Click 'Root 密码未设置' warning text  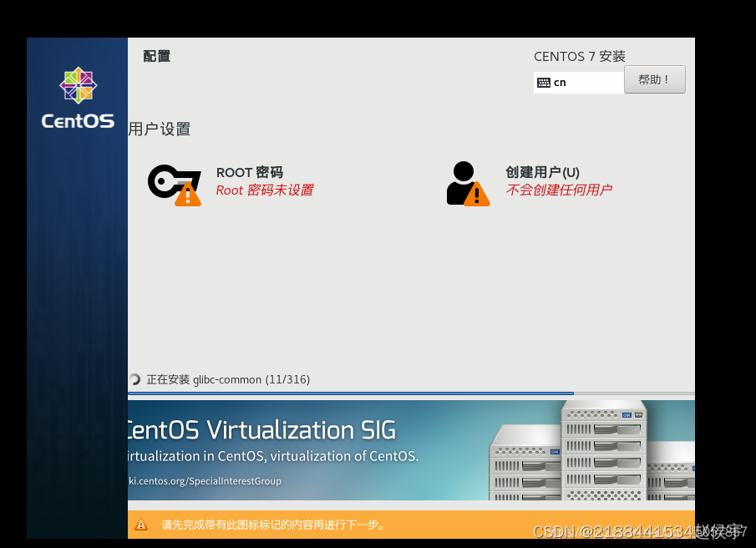pyautogui.click(x=265, y=190)
